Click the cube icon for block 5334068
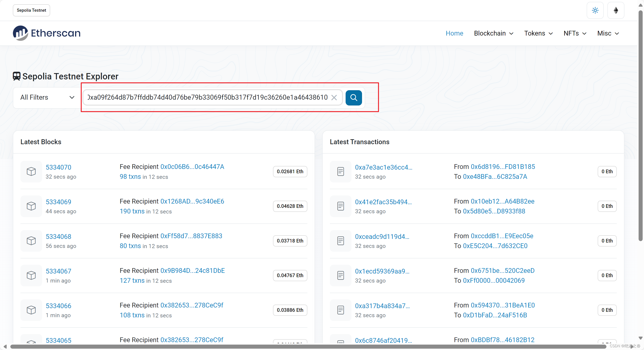Image resolution: width=644 pixels, height=350 pixels. pos(31,241)
